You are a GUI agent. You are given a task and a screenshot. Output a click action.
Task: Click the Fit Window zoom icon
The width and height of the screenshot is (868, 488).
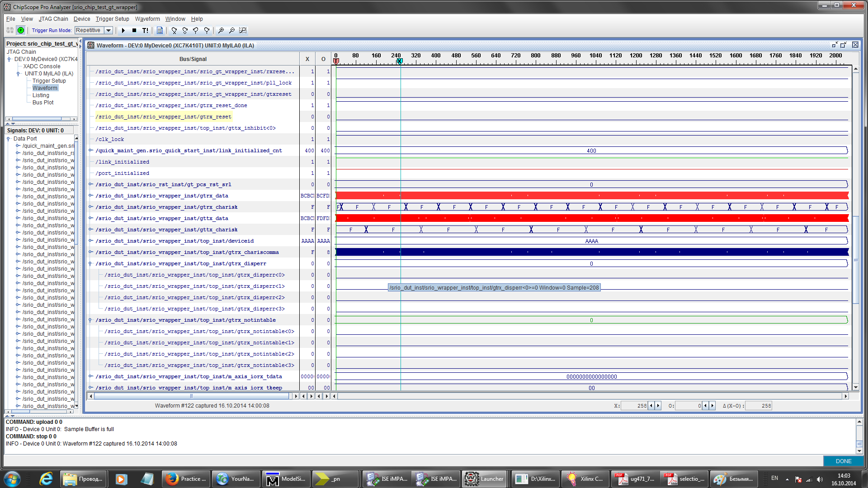[243, 30]
